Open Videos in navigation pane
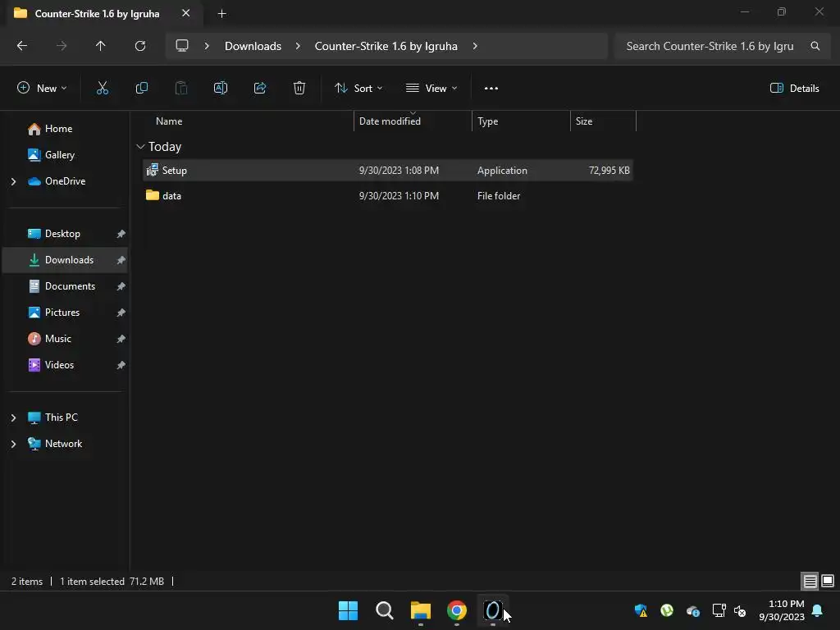This screenshot has width=840, height=630. [66, 365]
